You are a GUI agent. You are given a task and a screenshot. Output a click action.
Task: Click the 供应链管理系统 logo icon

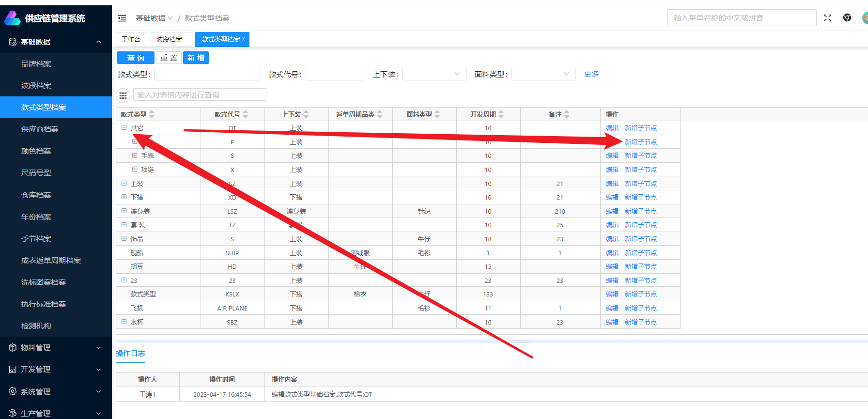click(x=12, y=18)
